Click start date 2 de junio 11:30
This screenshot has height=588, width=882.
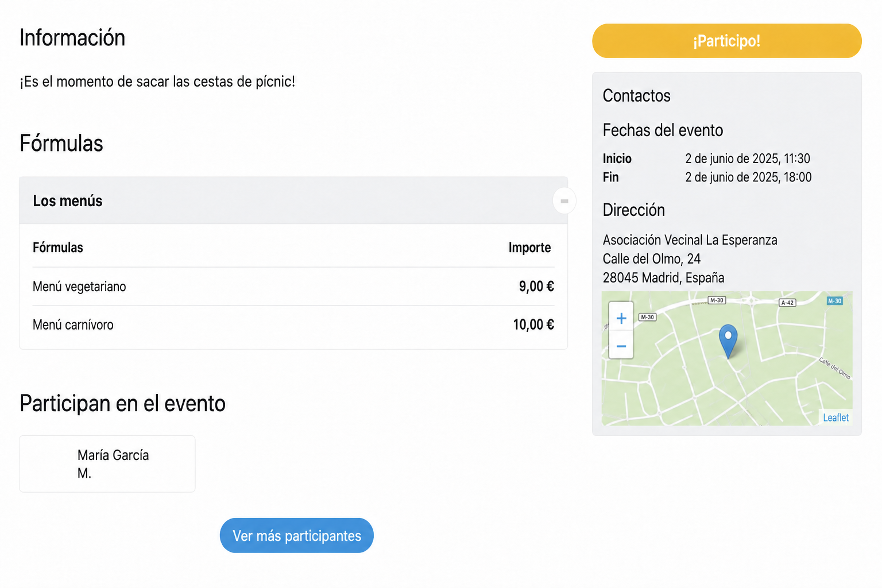pos(747,158)
